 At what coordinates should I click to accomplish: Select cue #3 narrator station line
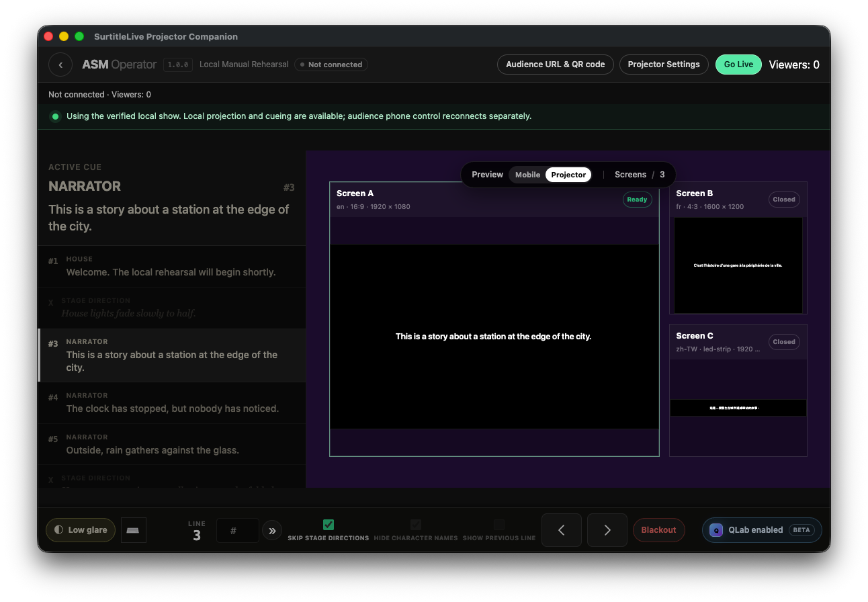coord(172,355)
